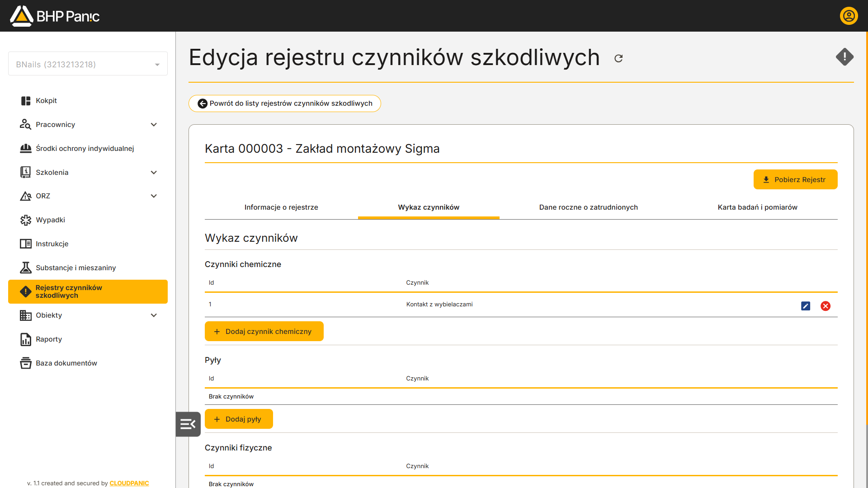The image size is (868, 488).
Task: Expand the ORZ submenu chevron
Action: [x=154, y=196]
